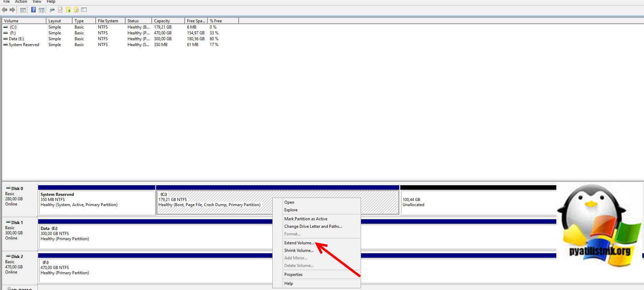Image resolution: width=644 pixels, height=290 pixels.
Task: Select Data (E:) row in volume list
Action: [x=17, y=39]
